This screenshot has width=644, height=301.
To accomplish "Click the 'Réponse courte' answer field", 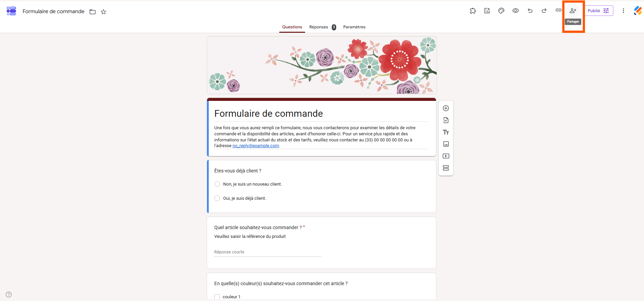I will (268, 252).
